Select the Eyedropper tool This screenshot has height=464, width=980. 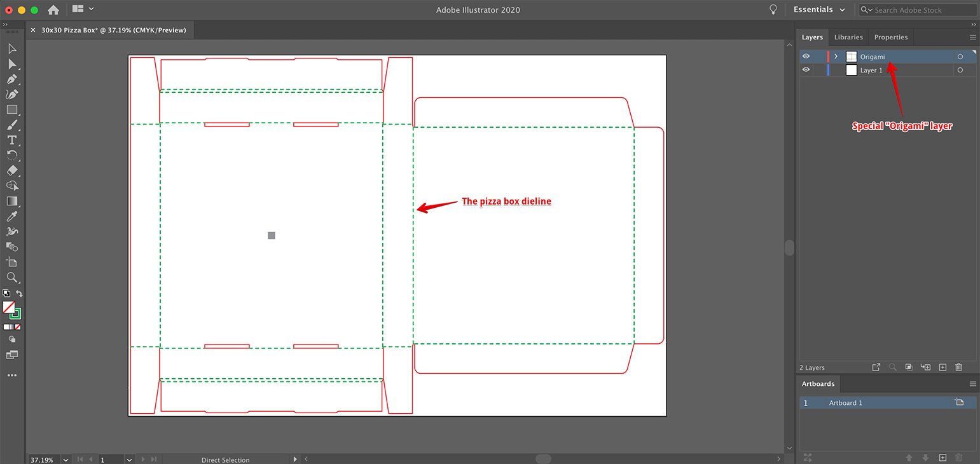click(11, 216)
